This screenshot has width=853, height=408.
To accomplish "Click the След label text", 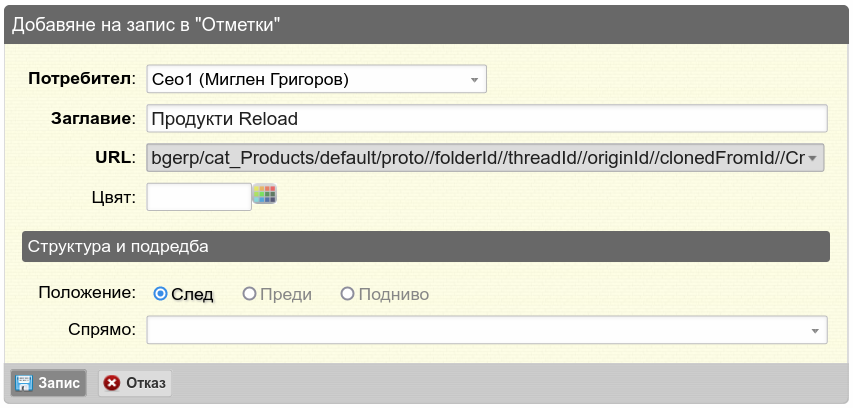I will pos(192,295).
